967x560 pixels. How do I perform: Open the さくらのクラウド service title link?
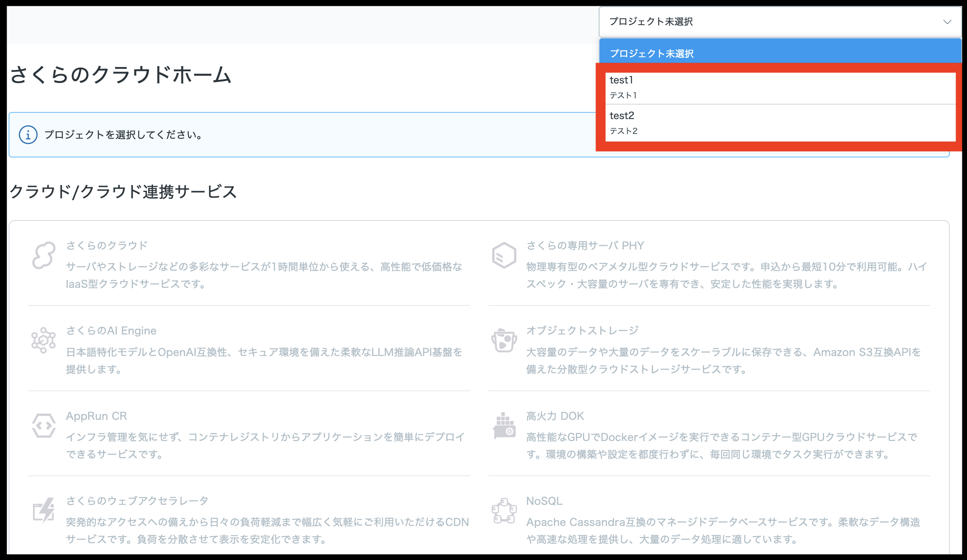(107, 246)
